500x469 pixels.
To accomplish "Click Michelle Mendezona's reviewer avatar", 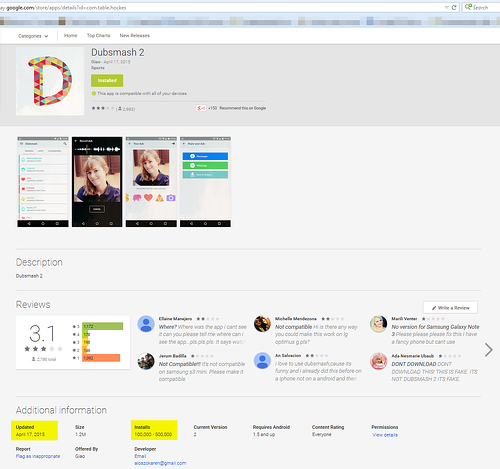I will pyautogui.click(x=262, y=324).
